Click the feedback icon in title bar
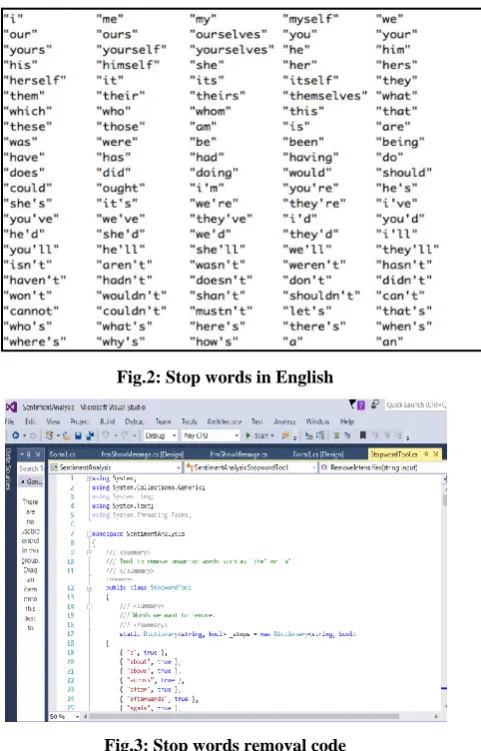Viewport: 481px width, 751px height. (375, 405)
